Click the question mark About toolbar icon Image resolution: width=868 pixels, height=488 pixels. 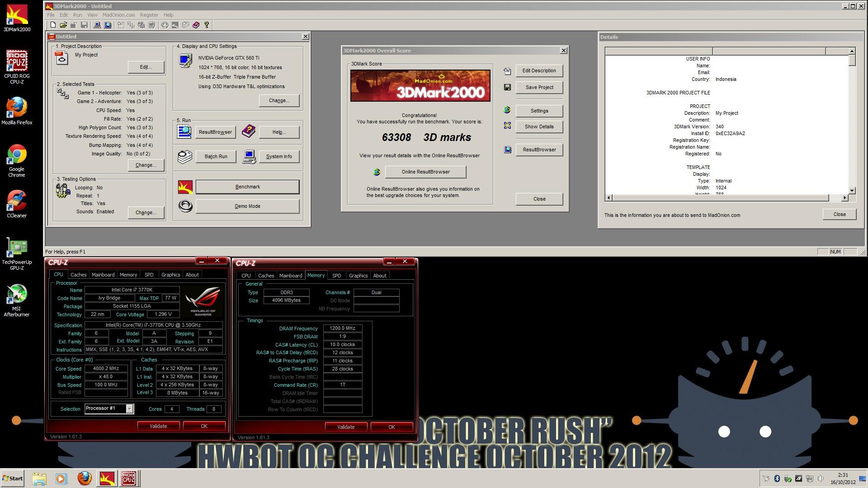(207, 25)
